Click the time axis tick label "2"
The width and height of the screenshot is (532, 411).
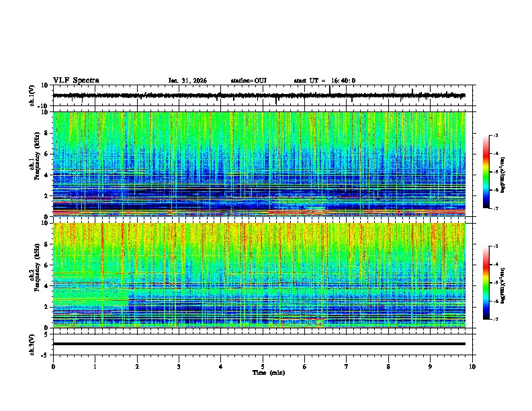137,367
